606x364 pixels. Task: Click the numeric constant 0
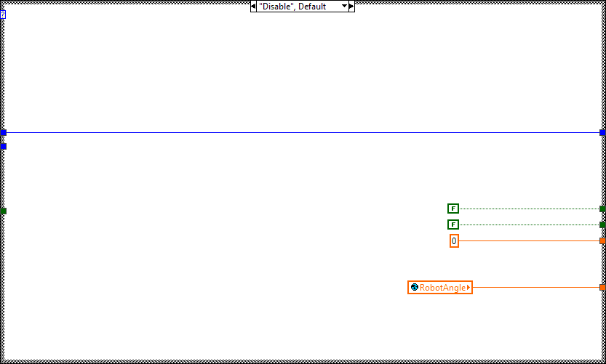click(x=454, y=241)
